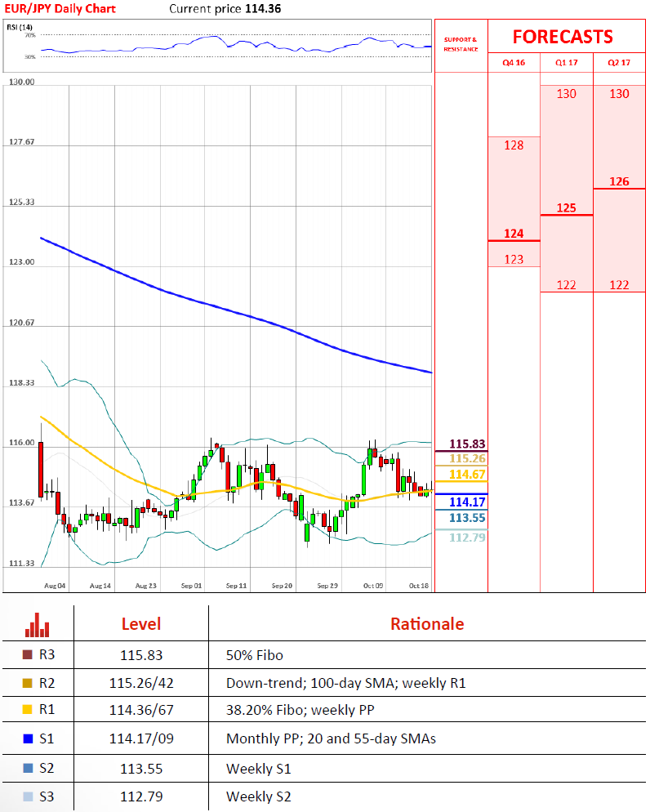Viewport: 650px width, 812px height.
Task: Click the Support & Resistance header
Action: [x=461, y=44]
